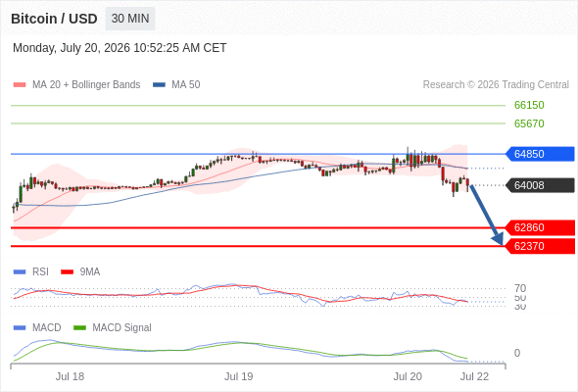This screenshot has width=578, height=392.
Task: Click the MA 50 blue legend swatch
Action: tap(159, 85)
